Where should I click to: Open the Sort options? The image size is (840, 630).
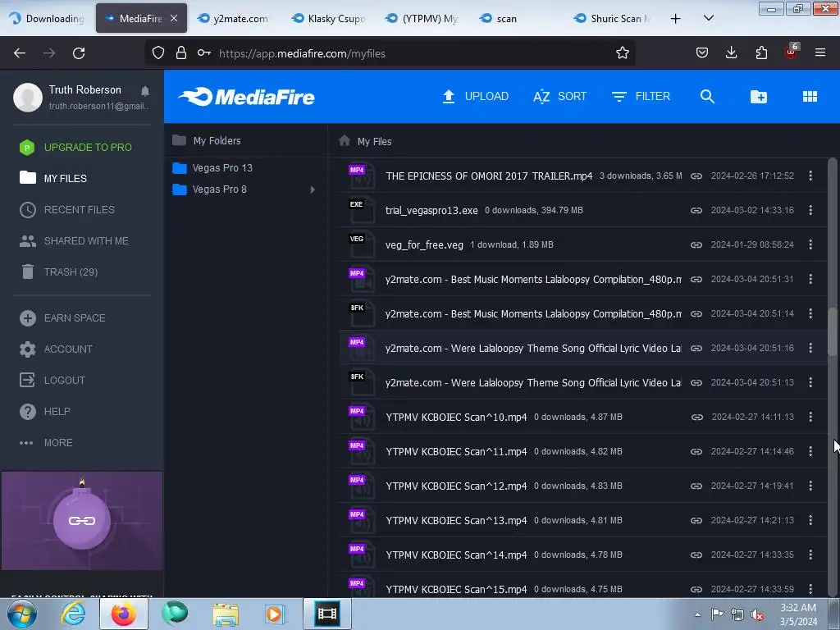(x=559, y=97)
